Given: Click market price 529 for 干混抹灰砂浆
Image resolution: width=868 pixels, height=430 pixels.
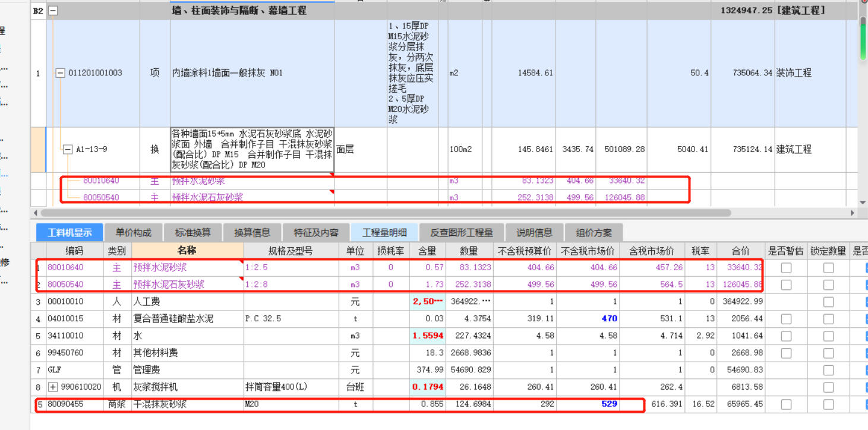Looking at the screenshot, I should click(609, 404).
